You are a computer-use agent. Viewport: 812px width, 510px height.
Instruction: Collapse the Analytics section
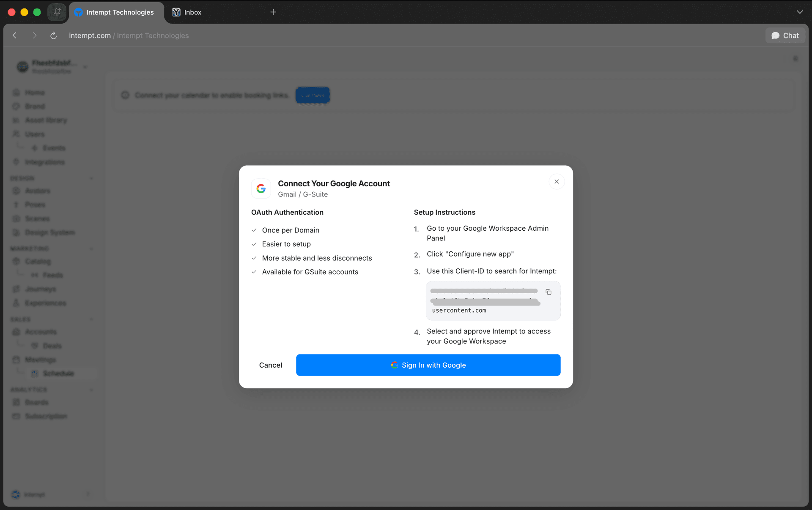click(x=91, y=390)
